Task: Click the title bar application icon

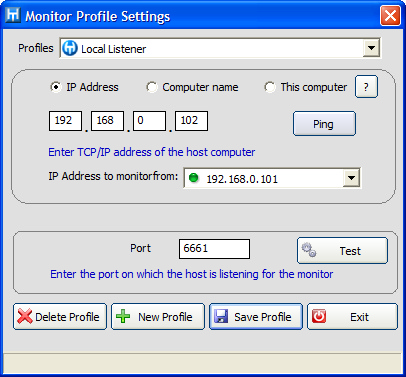Action: pos(13,15)
